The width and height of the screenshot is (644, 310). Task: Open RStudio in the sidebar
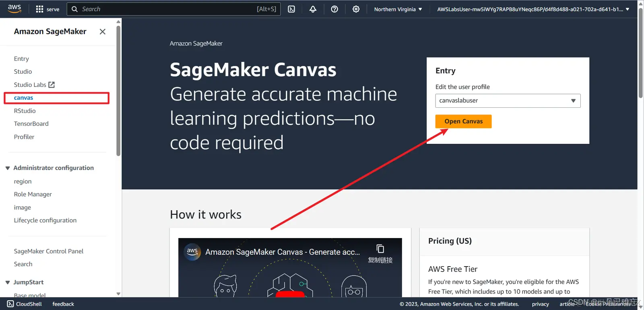click(25, 111)
